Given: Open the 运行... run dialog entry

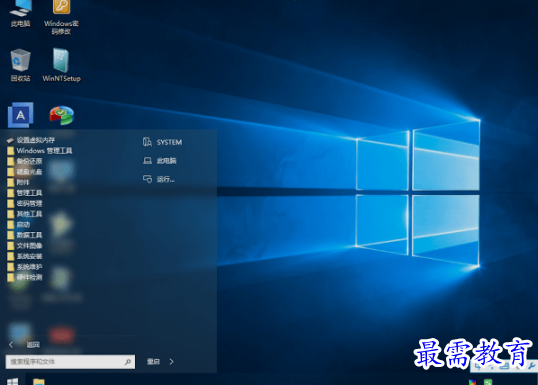Looking at the screenshot, I should pos(159,179).
